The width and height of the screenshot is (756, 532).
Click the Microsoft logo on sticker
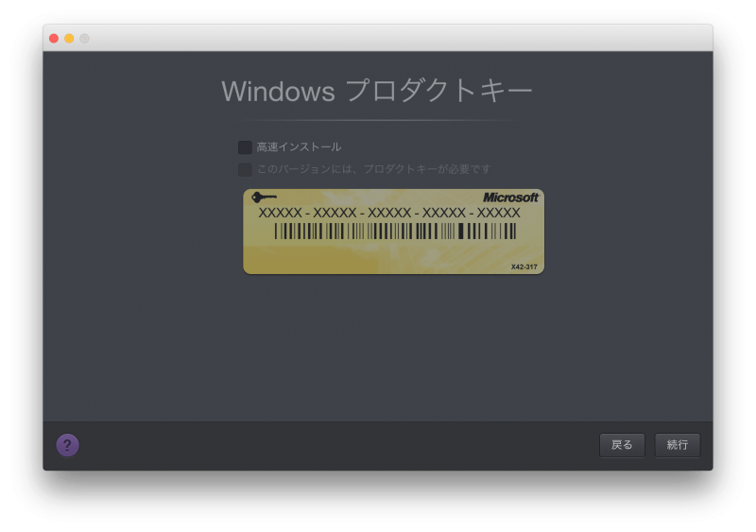pyautogui.click(x=510, y=197)
